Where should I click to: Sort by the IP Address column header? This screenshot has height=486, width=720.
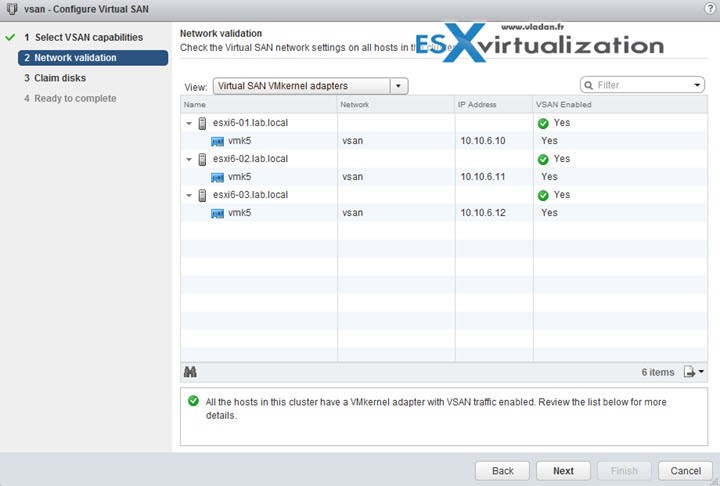[494, 105]
